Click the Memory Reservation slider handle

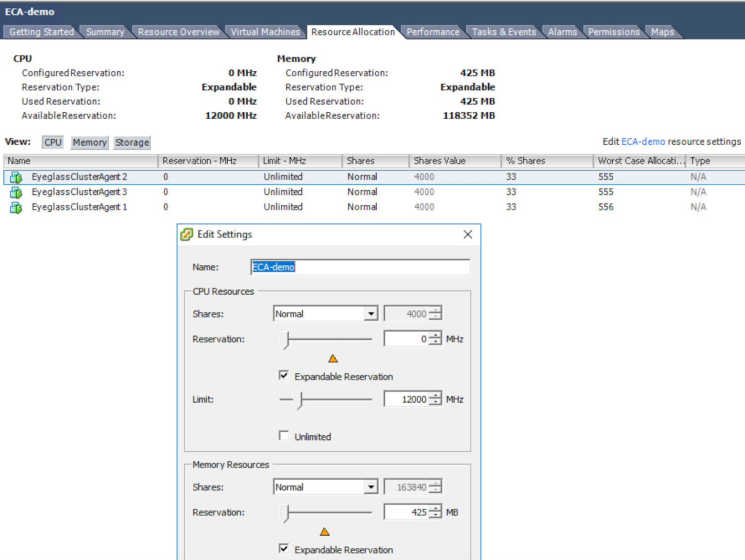click(285, 513)
